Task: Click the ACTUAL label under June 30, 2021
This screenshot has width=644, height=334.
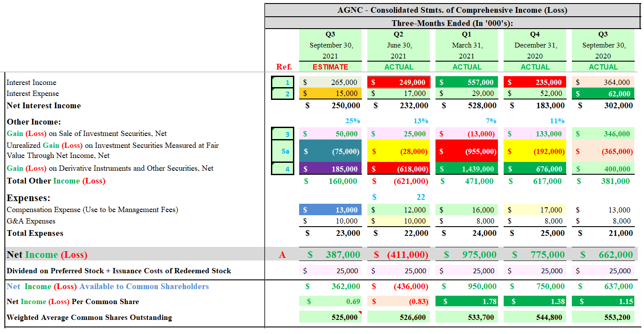Action: pos(399,67)
